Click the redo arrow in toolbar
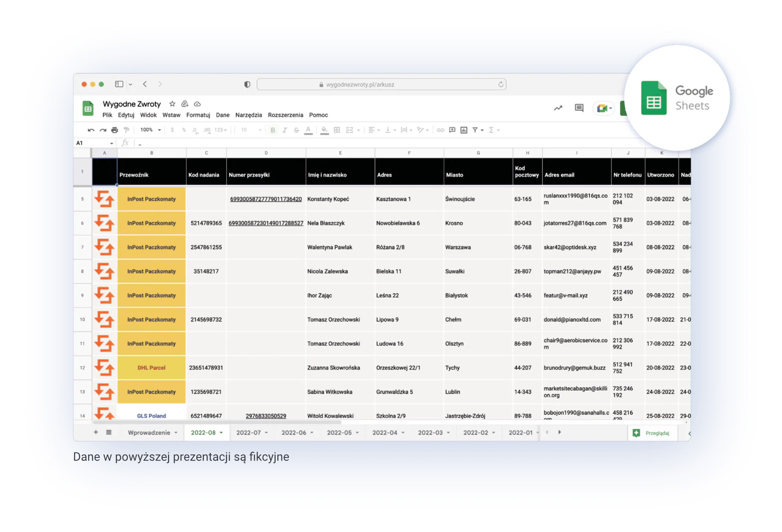Screen dimensions: 782x532 pos(103,130)
